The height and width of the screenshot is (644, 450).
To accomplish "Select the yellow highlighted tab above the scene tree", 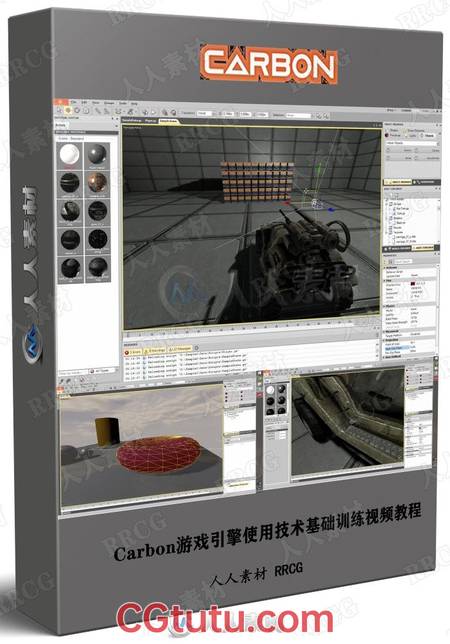I will (397, 182).
